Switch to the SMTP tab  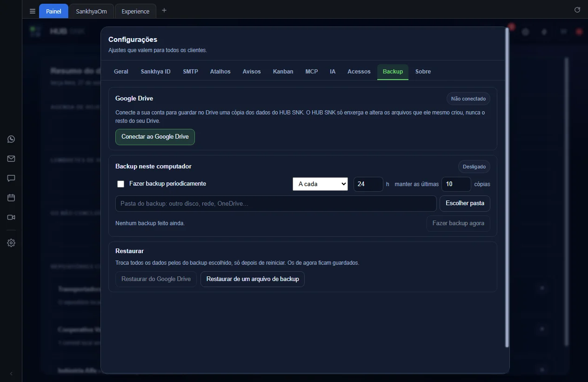coord(190,72)
